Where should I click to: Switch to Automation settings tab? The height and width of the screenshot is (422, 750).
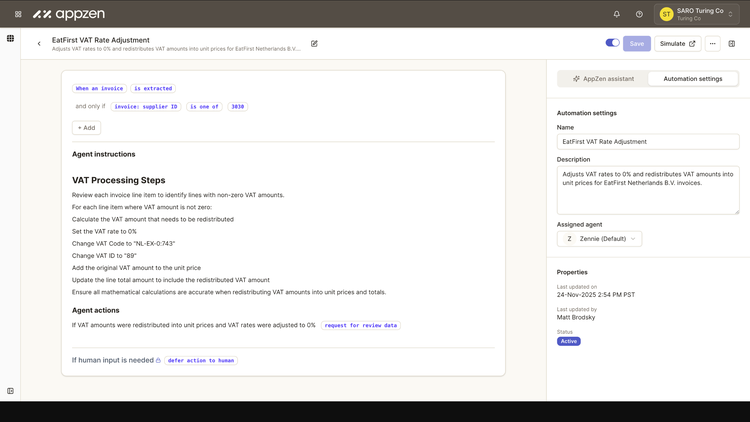click(693, 78)
